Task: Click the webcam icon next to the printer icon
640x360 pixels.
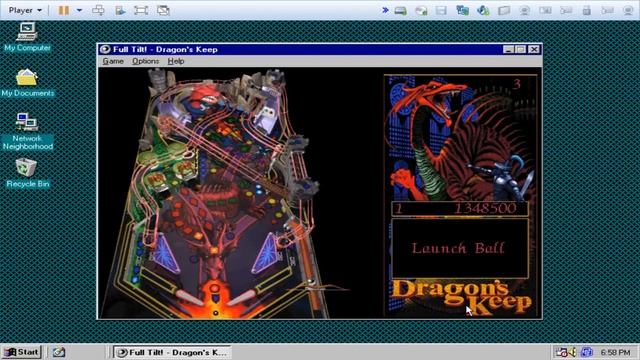Action: click(x=524, y=11)
